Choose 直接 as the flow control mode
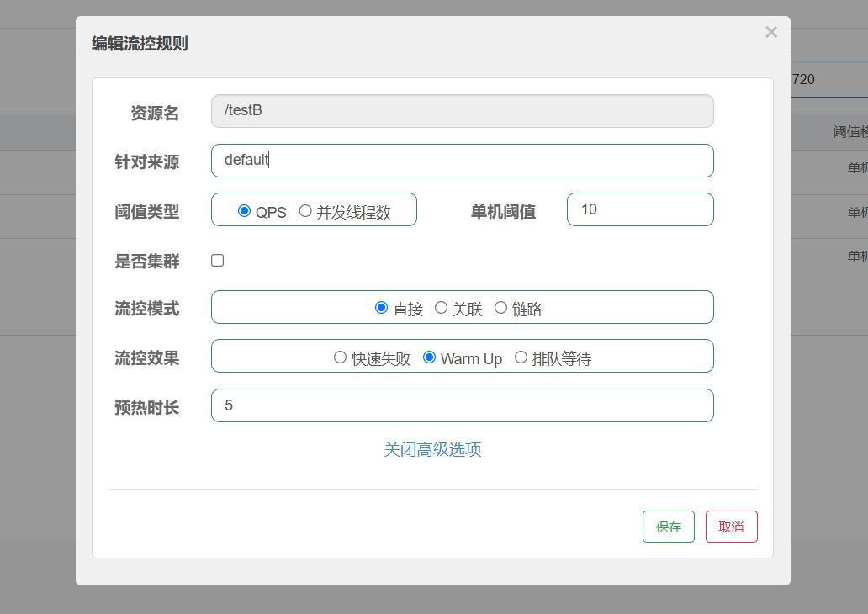 [x=381, y=308]
